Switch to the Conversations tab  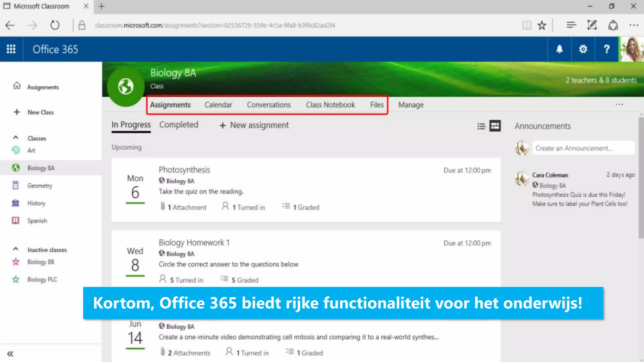[269, 105]
